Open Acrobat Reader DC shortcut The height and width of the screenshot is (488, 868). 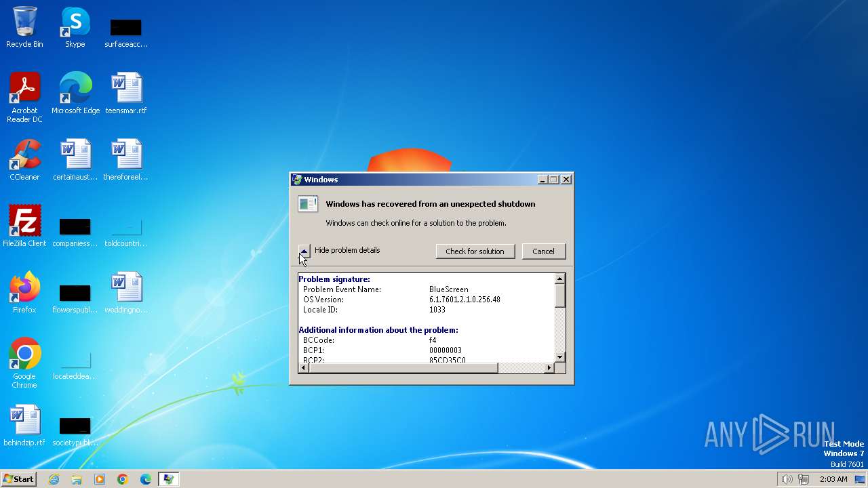pos(24,97)
